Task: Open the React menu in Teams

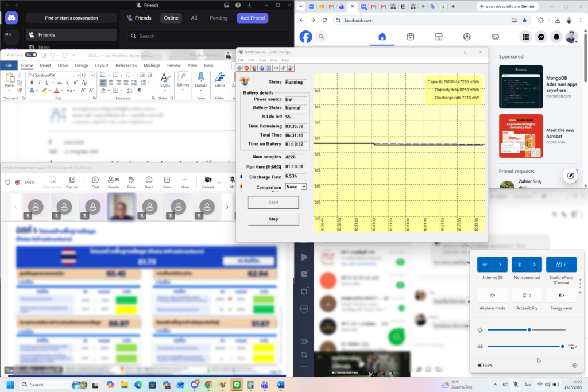Action: (149, 182)
